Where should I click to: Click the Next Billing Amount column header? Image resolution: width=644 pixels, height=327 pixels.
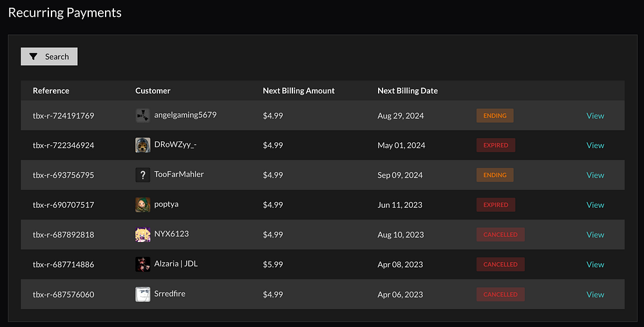coord(299,91)
